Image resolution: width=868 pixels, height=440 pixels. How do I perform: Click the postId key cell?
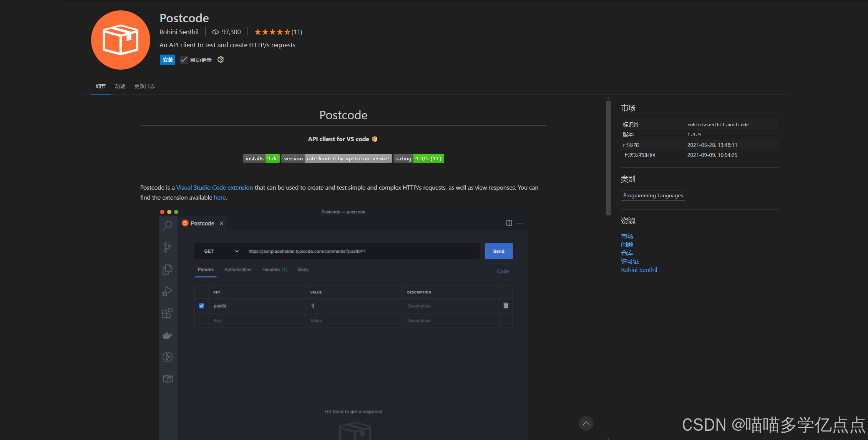[x=257, y=306]
